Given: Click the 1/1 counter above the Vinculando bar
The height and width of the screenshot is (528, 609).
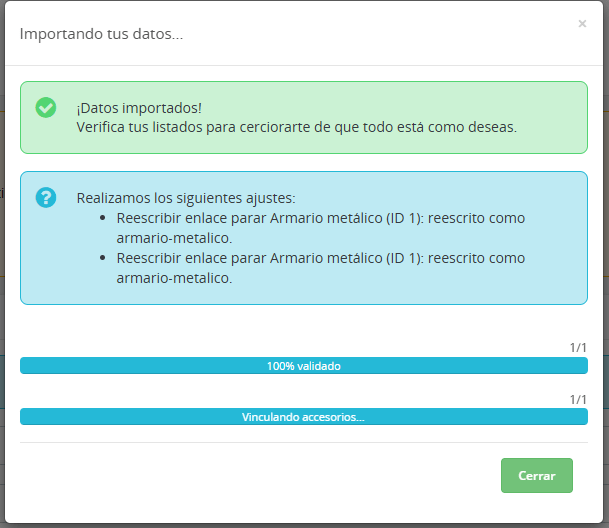Looking at the screenshot, I should click(578, 399).
